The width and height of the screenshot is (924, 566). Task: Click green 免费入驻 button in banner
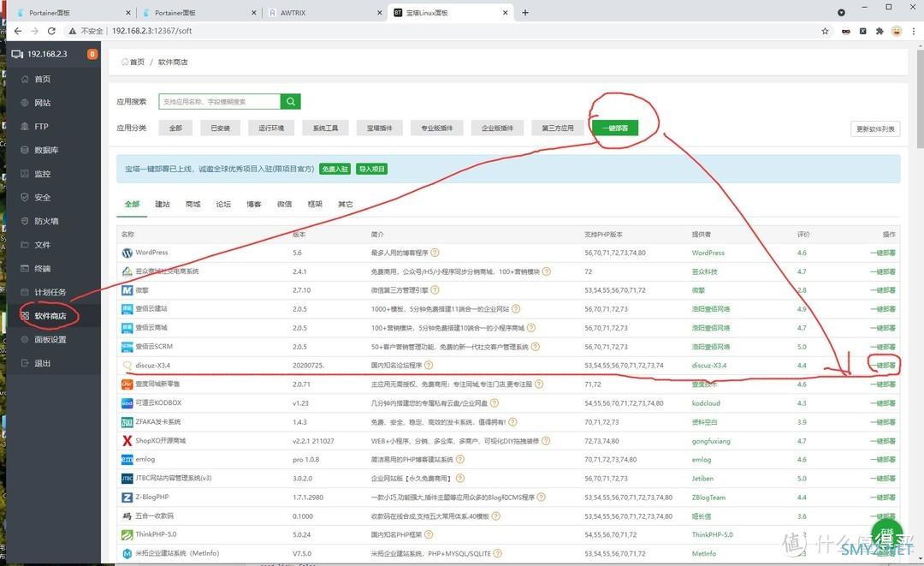coord(335,170)
